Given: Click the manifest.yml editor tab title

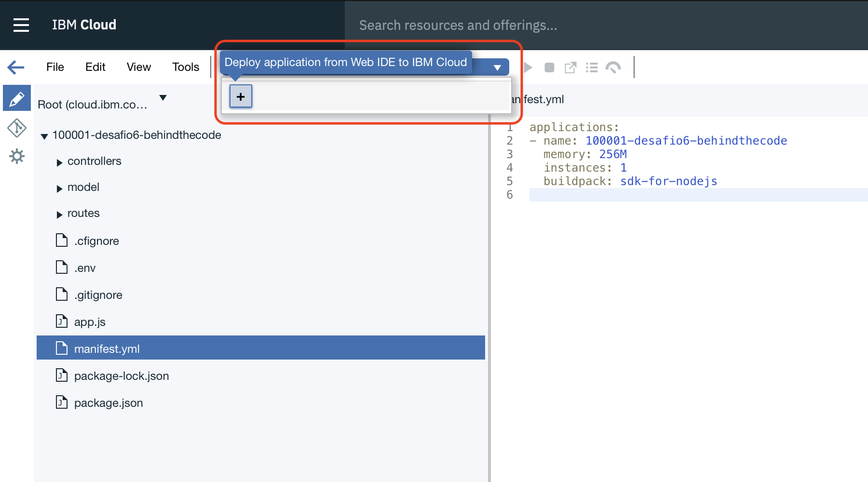Looking at the screenshot, I should click(538, 99).
